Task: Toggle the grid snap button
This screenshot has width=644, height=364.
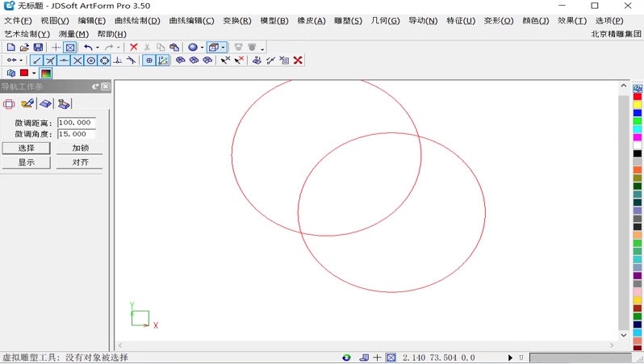Action: click(149, 61)
